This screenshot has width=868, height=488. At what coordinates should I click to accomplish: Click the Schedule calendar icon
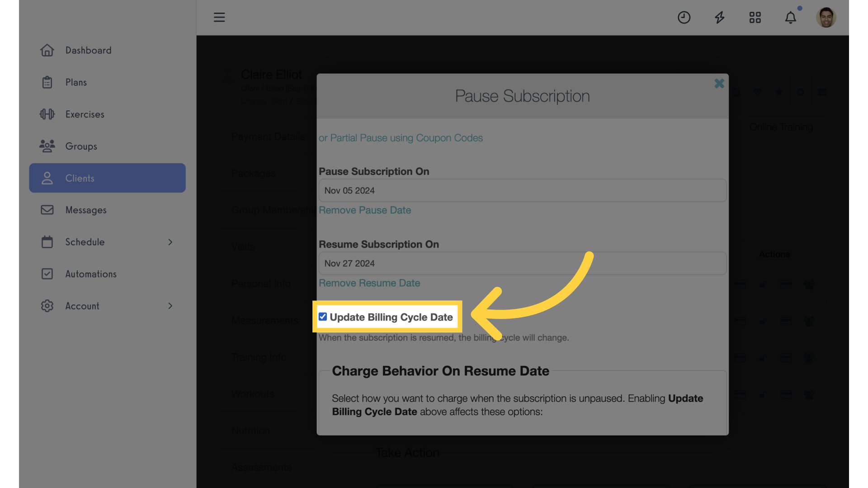[x=47, y=242]
